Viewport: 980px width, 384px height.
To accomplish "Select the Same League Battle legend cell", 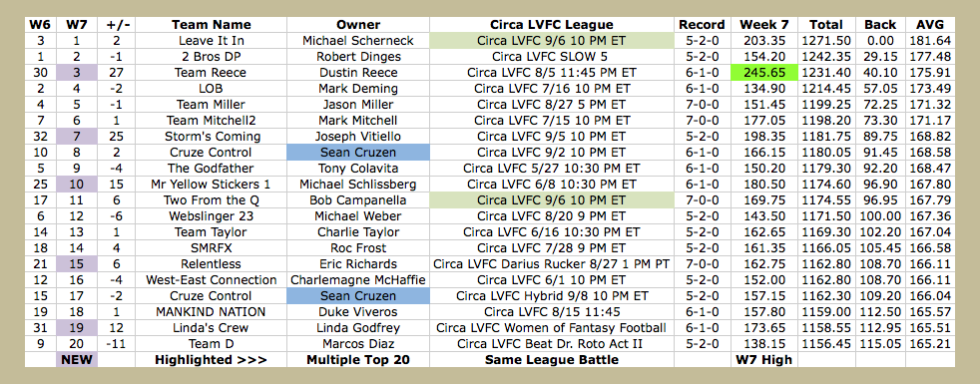I will click(552, 360).
